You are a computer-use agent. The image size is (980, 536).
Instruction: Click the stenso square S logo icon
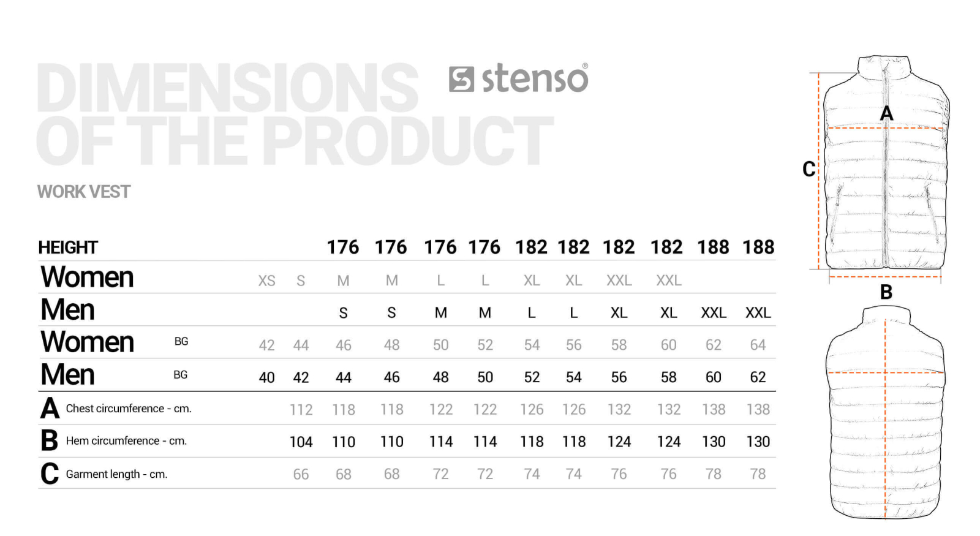(461, 80)
